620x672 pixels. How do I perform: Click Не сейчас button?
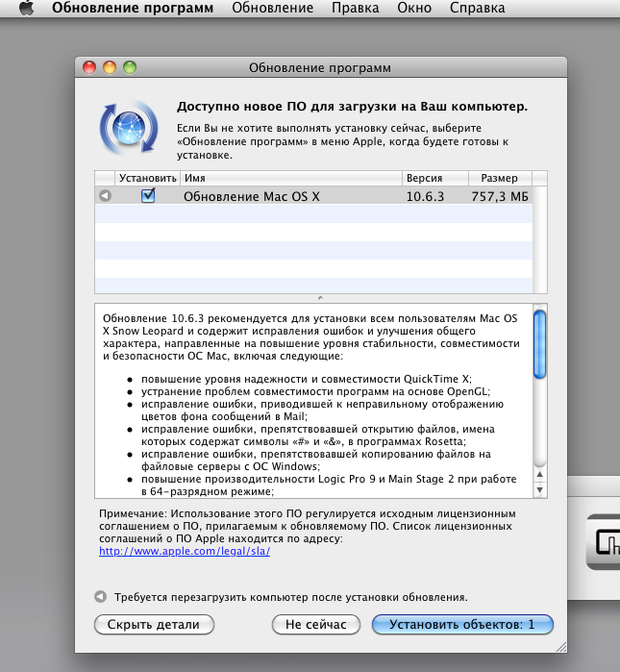(x=316, y=625)
